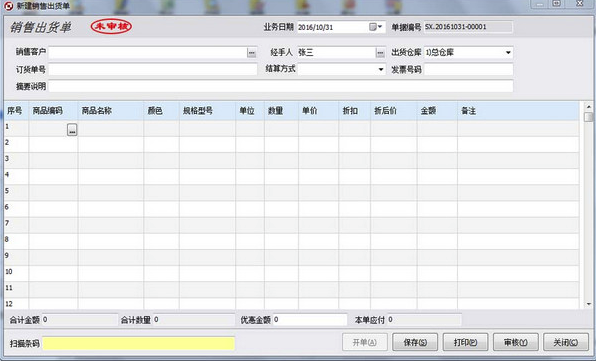Open the 销售客户 lookup ellipsis button
The image size is (596, 361).
(251, 53)
